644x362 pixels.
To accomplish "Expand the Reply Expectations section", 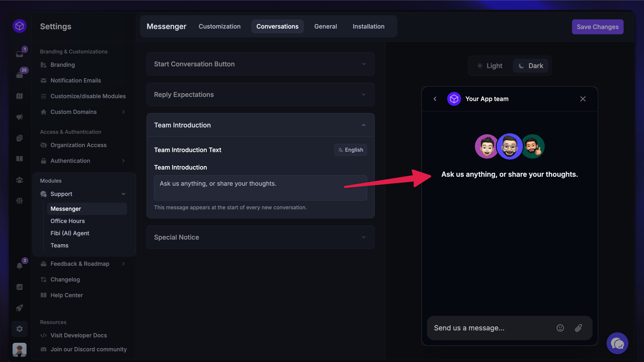I will point(260,94).
